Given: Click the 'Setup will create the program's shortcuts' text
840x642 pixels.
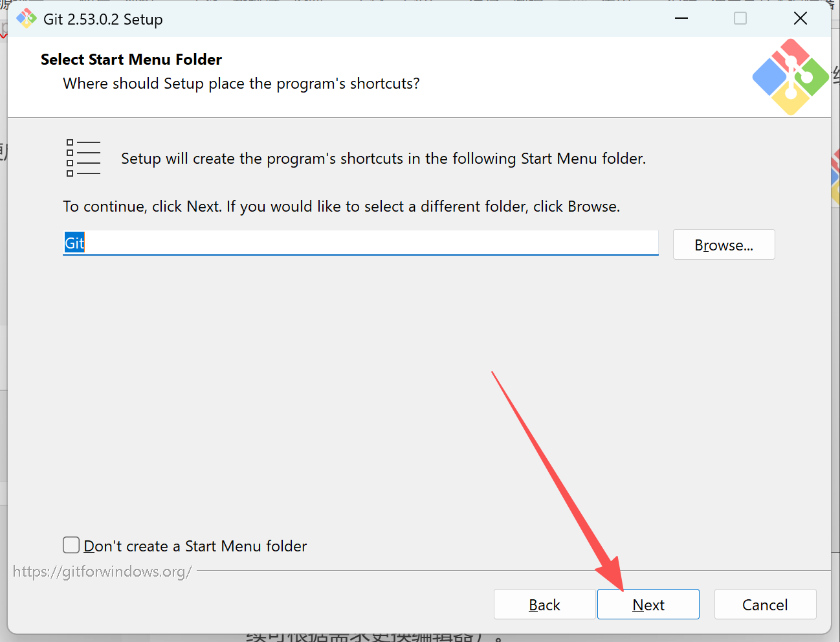Looking at the screenshot, I should point(383,159).
